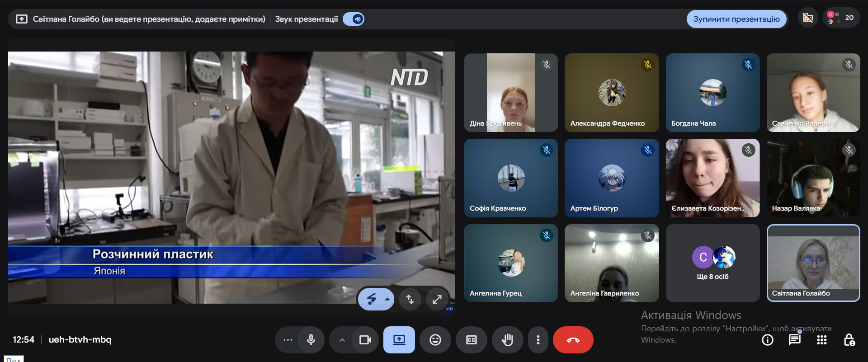This screenshot has height=362, width=868.
Task: Expand video settings chevron beside camera
Action: [x=342, y=340]
